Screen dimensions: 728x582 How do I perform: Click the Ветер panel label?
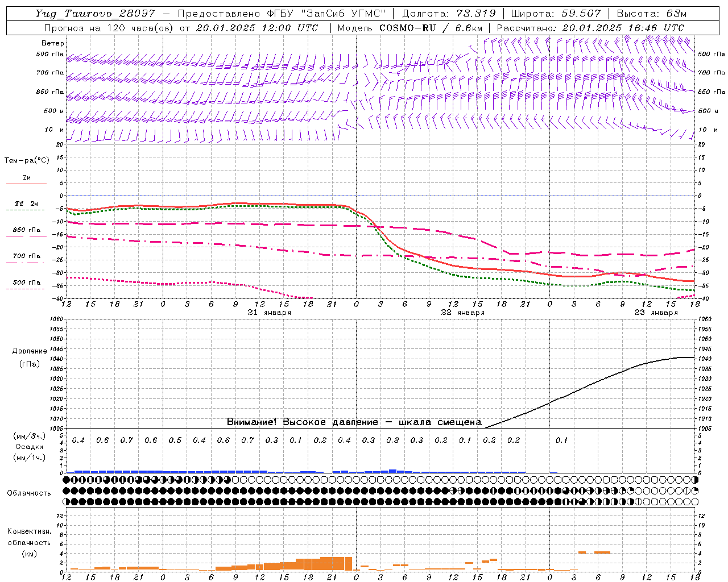click(x=53, y=43)
